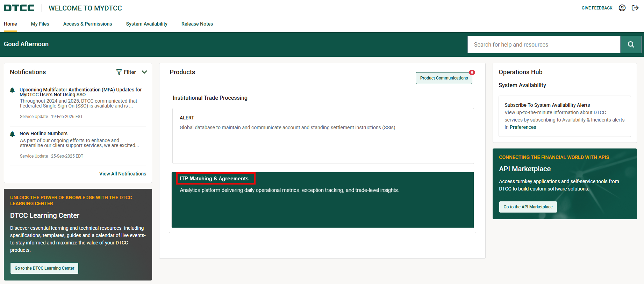Screen dimensions: 644x284
Task: Go to the Release Notes tab
Action: pos(197,24)
